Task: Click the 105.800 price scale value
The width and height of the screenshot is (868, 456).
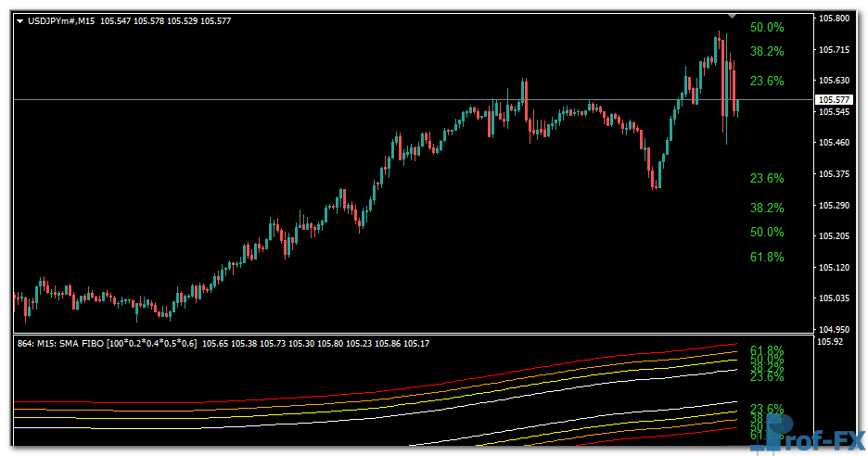Action: 832,19
